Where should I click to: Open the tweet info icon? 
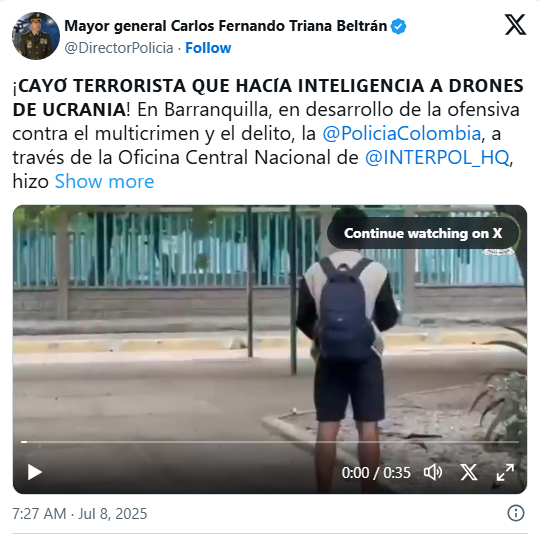[516, 513]
